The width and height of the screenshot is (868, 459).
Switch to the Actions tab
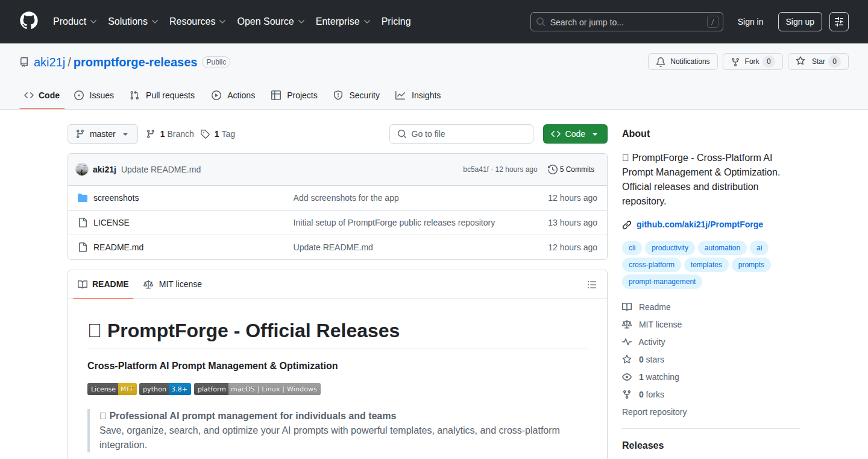pyautogui.click(x=233, y=95)
